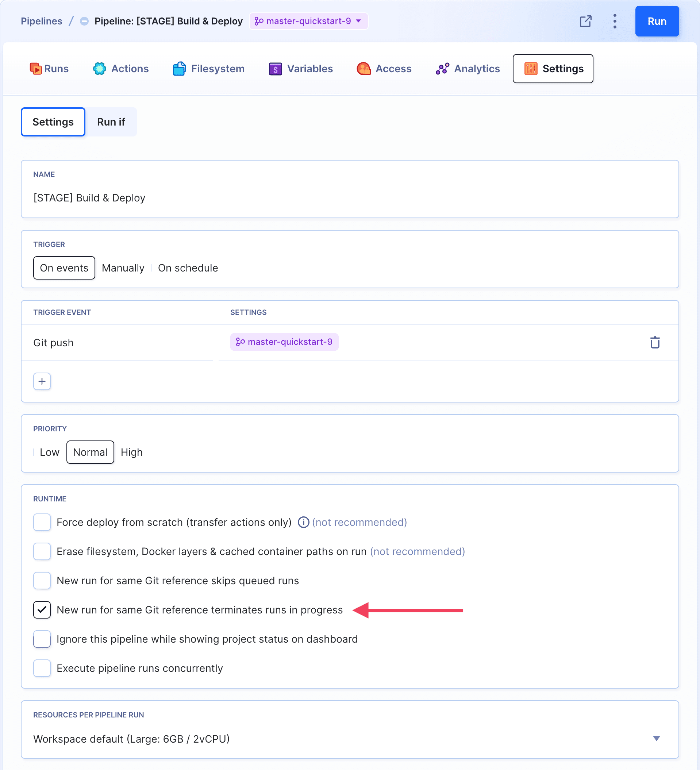Set priority to High

coord(131,452)
